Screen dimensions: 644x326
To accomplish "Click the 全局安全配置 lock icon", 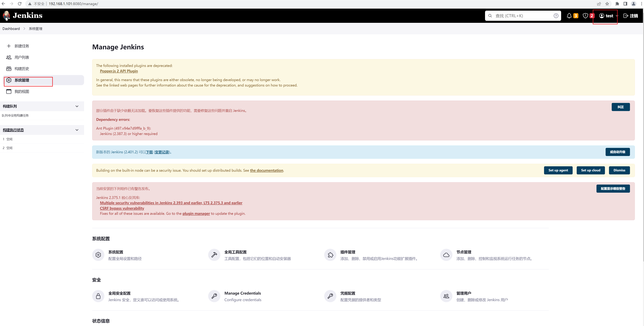I will tap(98, 296).
